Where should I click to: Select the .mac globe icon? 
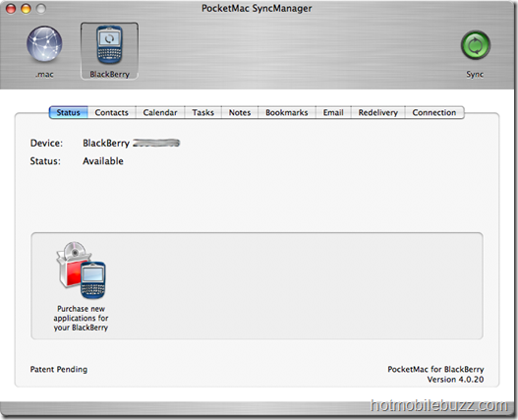pos(44,44)
